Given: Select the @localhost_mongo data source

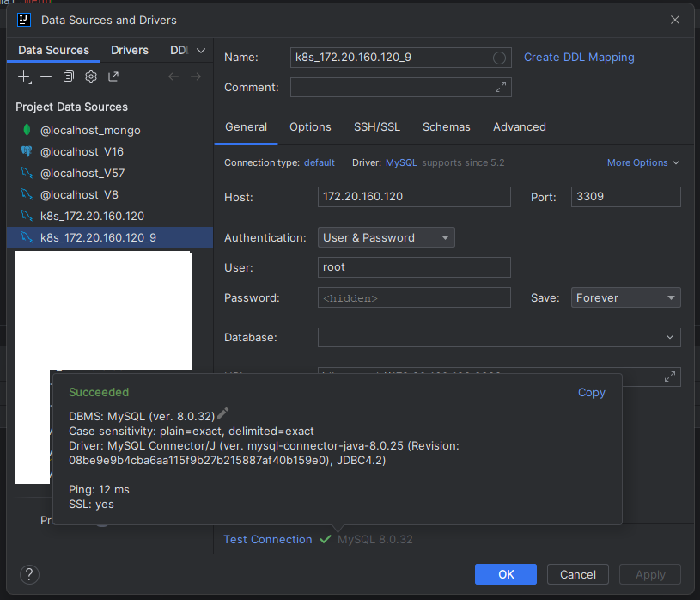Looking at the screenshot, I should (x=90, y=130).
